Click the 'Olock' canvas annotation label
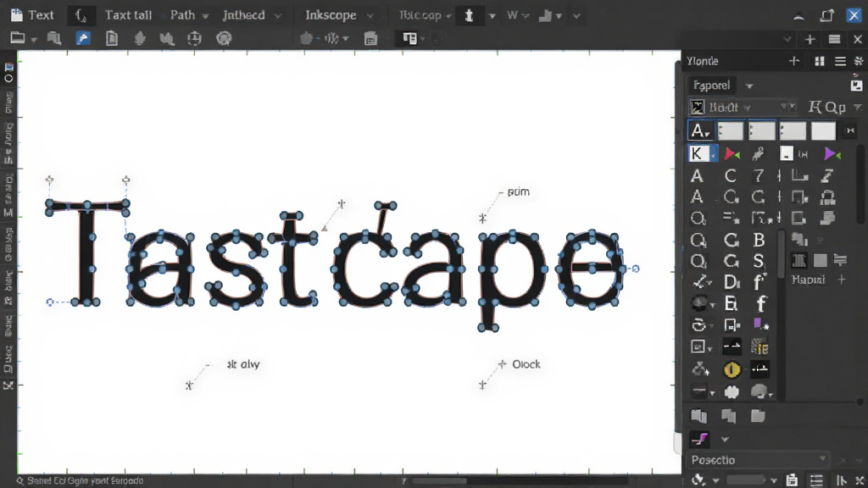The image size is (868, 488). coord(526,364)
